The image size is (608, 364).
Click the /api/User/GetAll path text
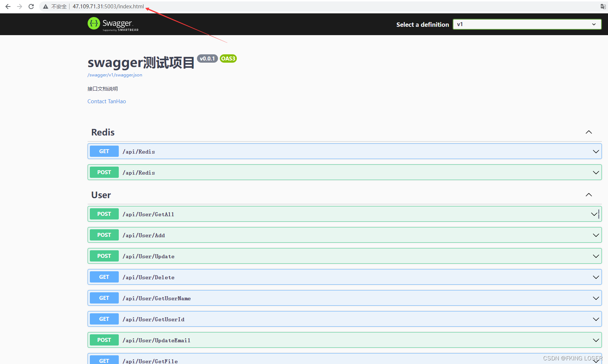[148, 214]
